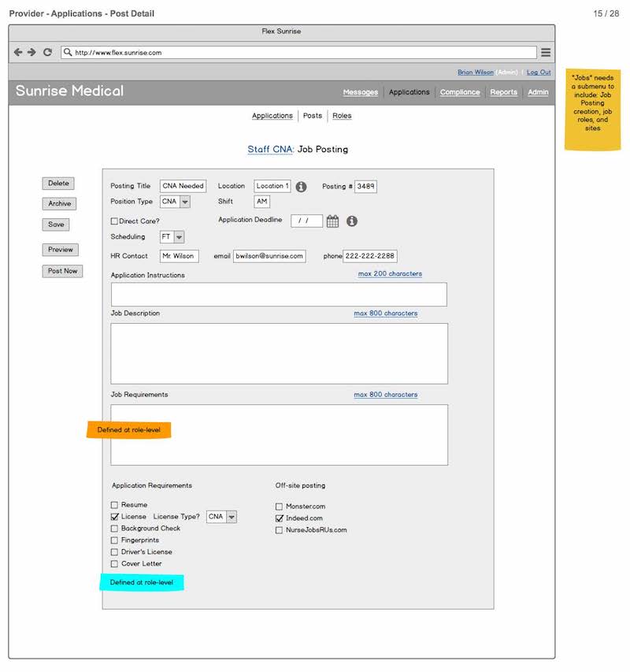Uncheck Indeed.com off-site posting
Viewport: 630px width, 672px height.
pyautogui.click(x=280, y=518)
